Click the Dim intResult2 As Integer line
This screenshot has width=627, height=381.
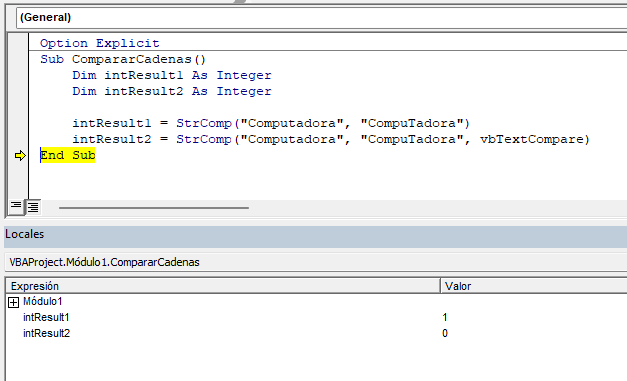[172, 91]
